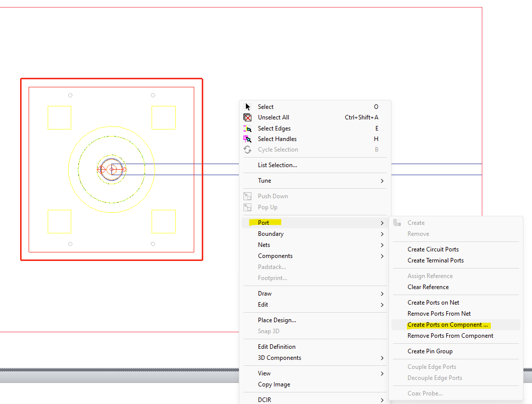This screenshot has height=404, width=532.
Task: Click the Create port icon in submenu
Action: pyautogui.click(x=396, y=223)
